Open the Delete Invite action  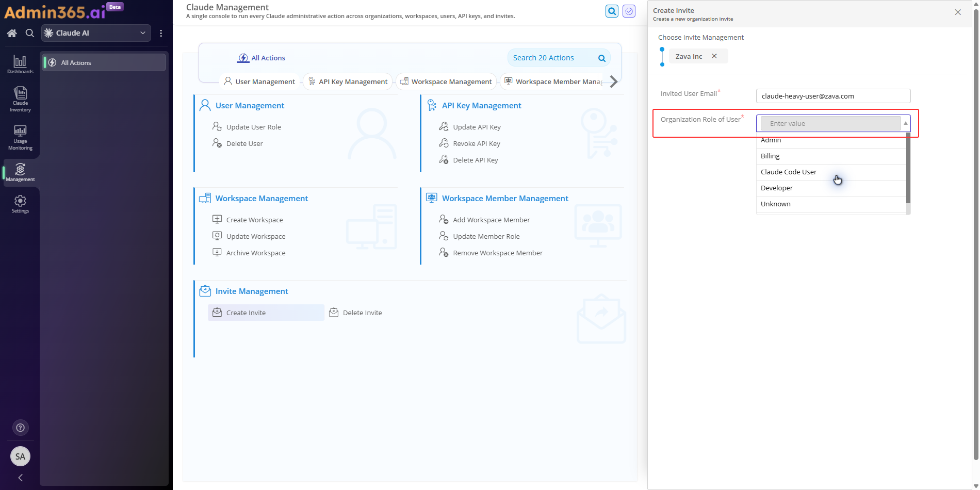click(x=356, y=313)
